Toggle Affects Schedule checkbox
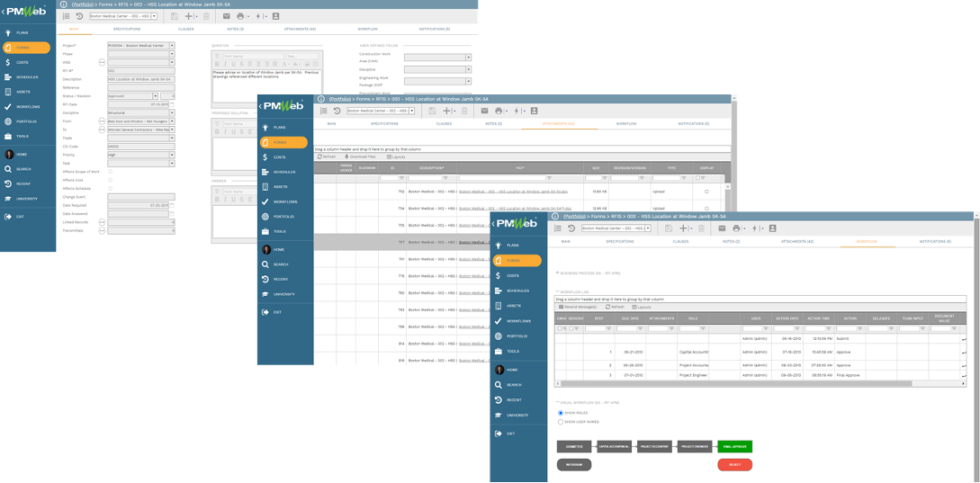This screenshot has height=483, width=980. click(111, 187)
